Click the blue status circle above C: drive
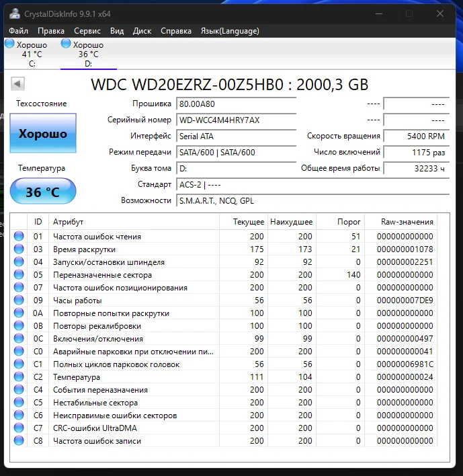Viewport: 463px width, 476px height. (x=9, y=44)
